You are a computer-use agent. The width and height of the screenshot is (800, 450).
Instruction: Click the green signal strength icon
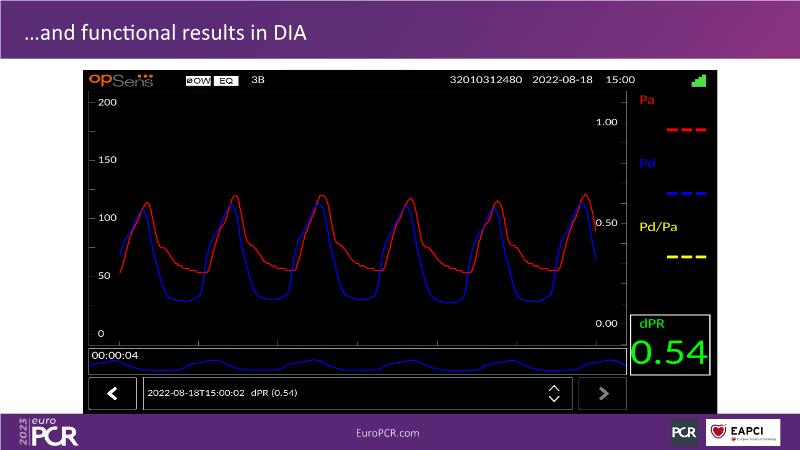(x=698, y=79)
